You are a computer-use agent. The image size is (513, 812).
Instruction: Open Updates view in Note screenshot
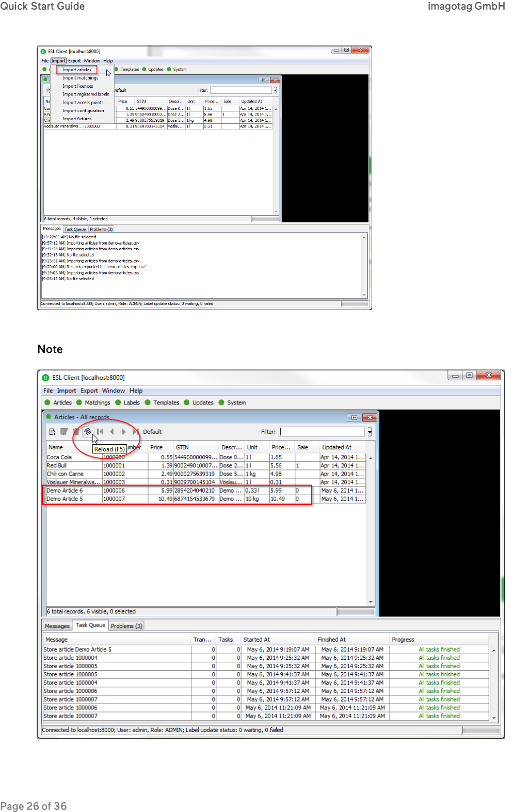pos(199,402)
